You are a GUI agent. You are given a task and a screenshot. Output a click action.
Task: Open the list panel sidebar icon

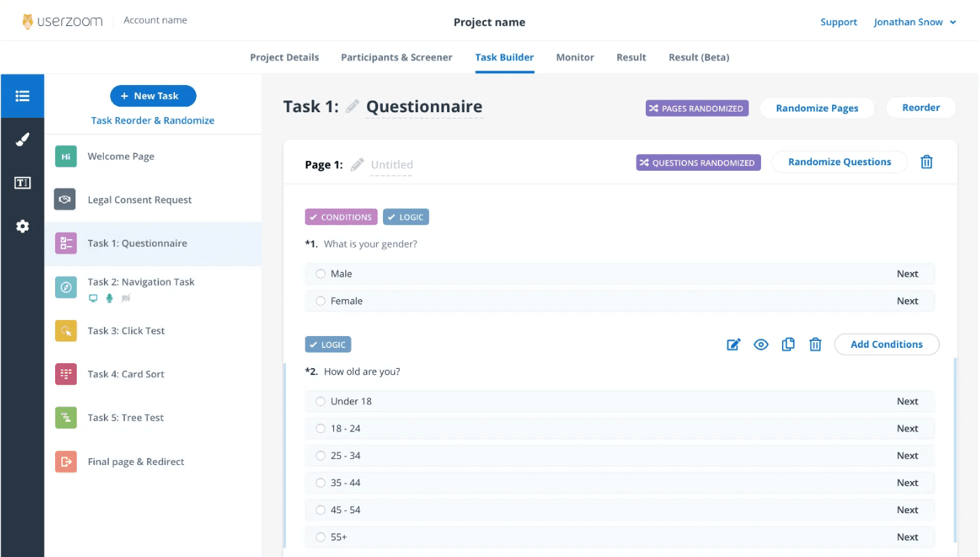[x=22, y=96]
